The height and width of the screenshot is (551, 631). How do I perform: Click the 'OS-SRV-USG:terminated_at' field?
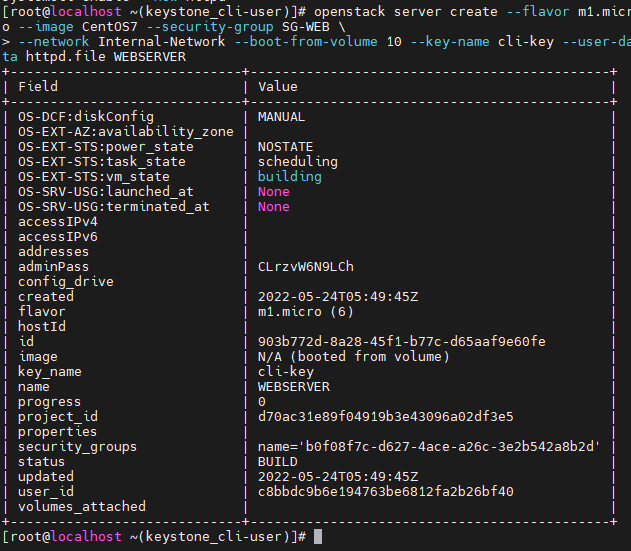pyautogui.click(x=114, y=206)
